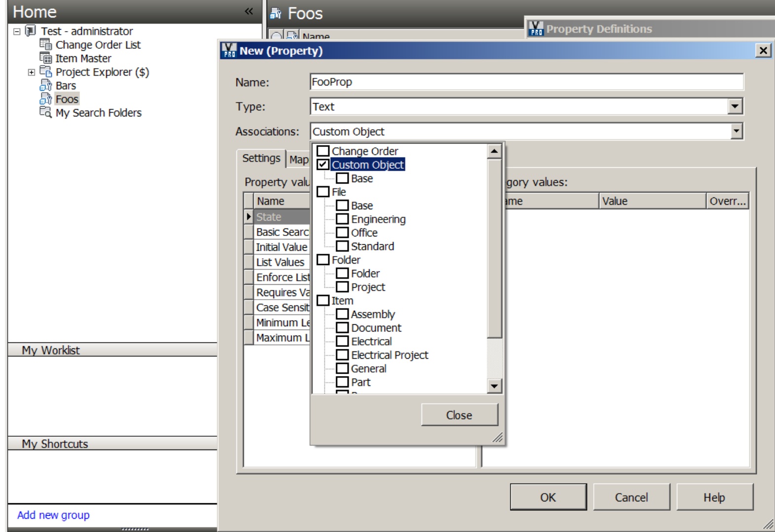Collapse the Home pane with the double chevron

tap(249, 11)
